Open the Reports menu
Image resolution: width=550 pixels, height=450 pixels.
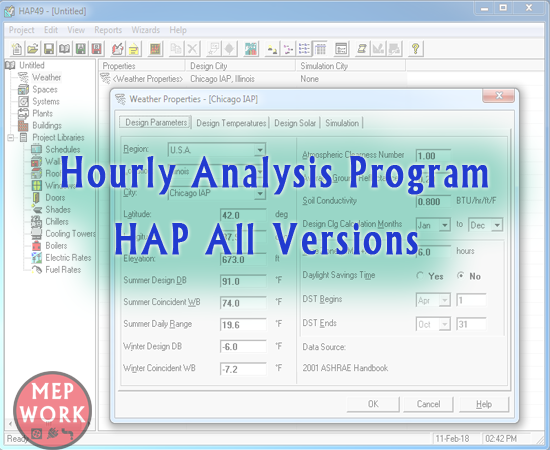tap(108, 30)
